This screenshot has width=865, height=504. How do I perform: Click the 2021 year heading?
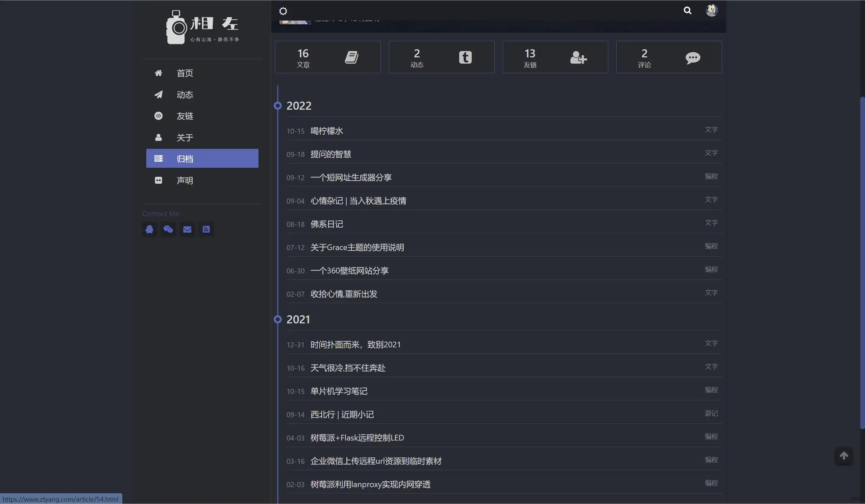(298, 319)
